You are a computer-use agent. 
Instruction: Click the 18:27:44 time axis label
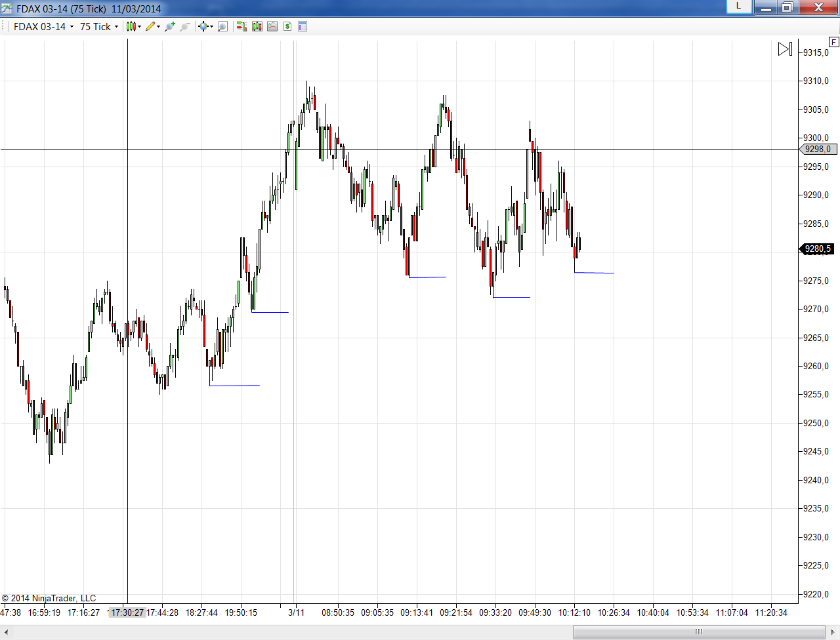coord(201,612)
